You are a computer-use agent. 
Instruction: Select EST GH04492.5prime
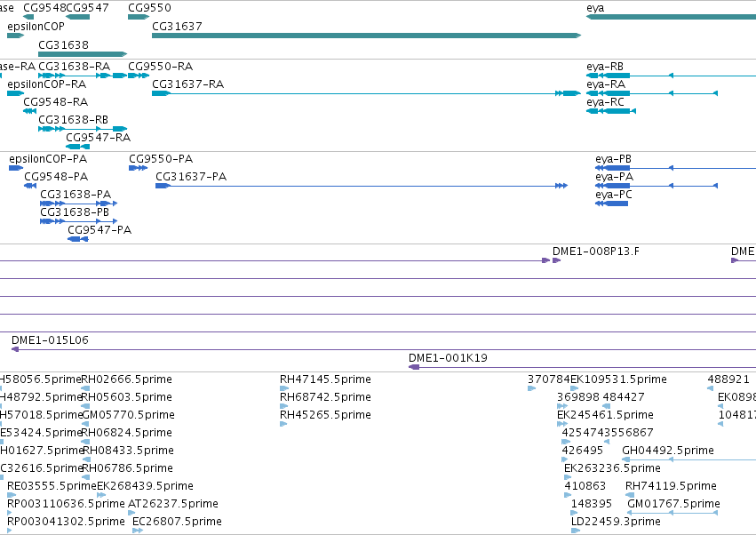point(689,459)
